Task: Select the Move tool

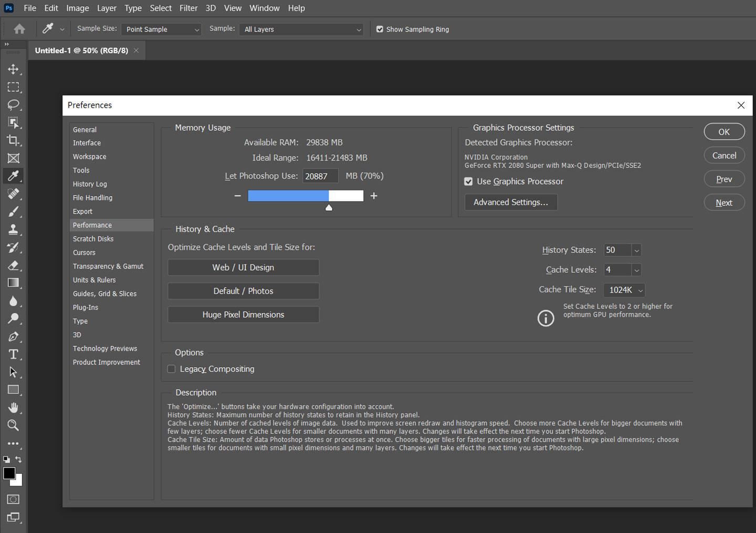Action: pyautogui.click(x=13, y=69)
